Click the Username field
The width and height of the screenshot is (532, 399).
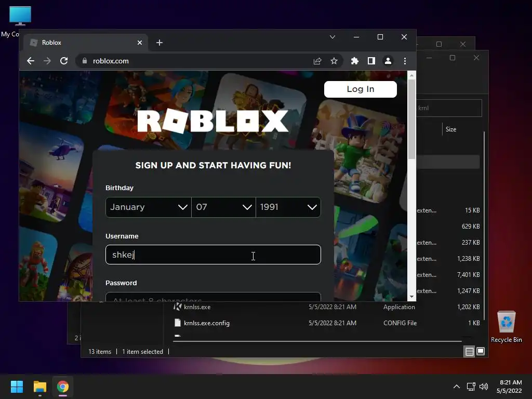(213, 255)
